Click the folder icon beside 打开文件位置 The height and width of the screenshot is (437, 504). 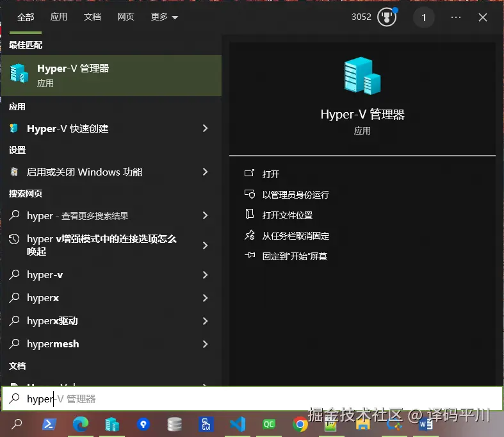(x=249, y=214)
